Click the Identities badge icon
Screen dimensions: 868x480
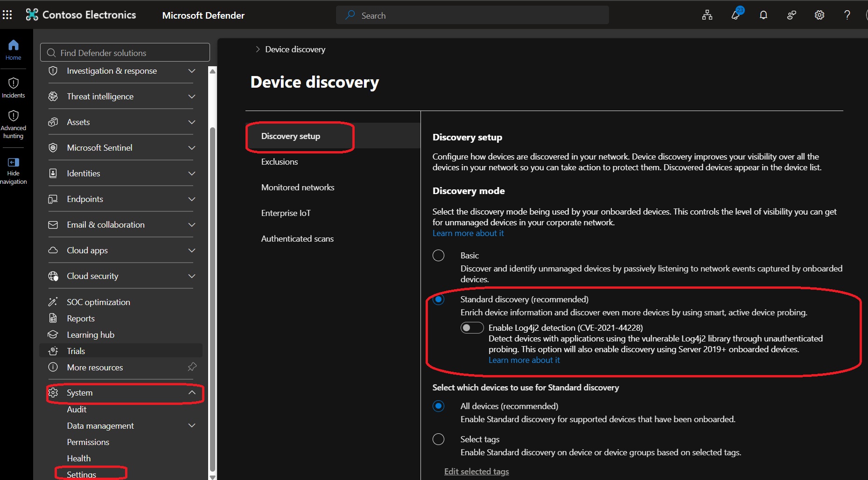(x=53, y=174)
